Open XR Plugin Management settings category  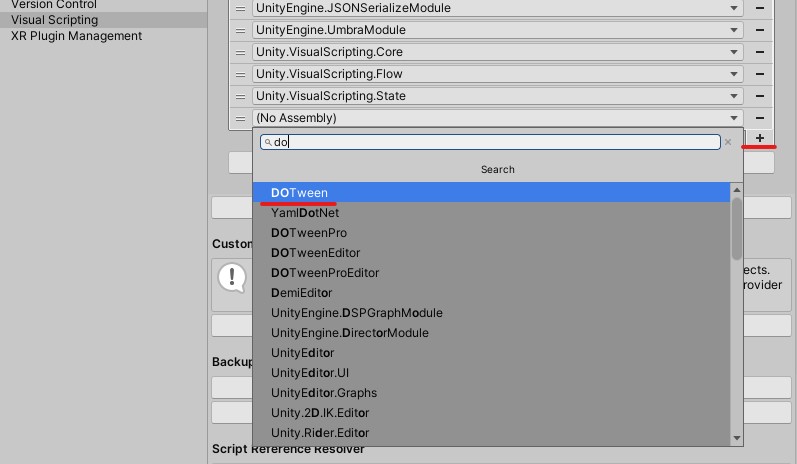[x=103, y=36]
